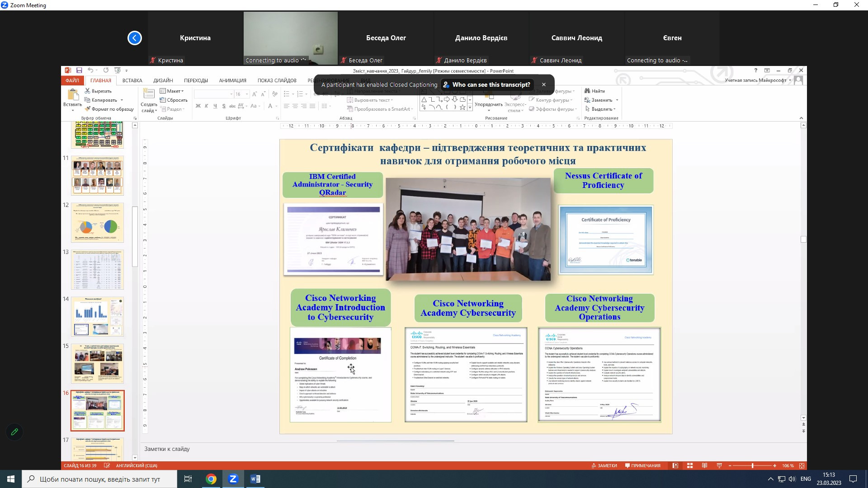Click the Redo icon in quick access toolbar
This screenshot has width=868, height=488.
106,70
